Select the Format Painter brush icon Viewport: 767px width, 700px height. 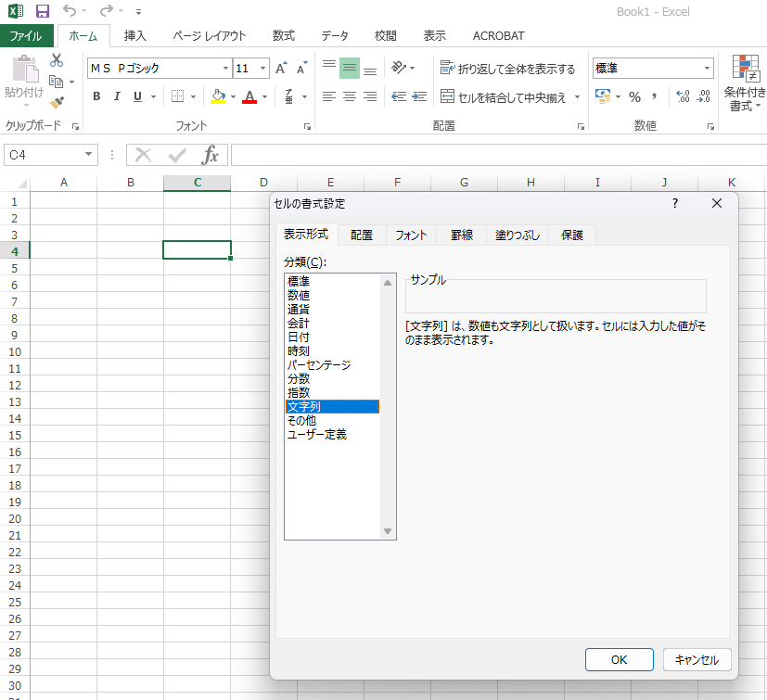[x=57, y=102]
